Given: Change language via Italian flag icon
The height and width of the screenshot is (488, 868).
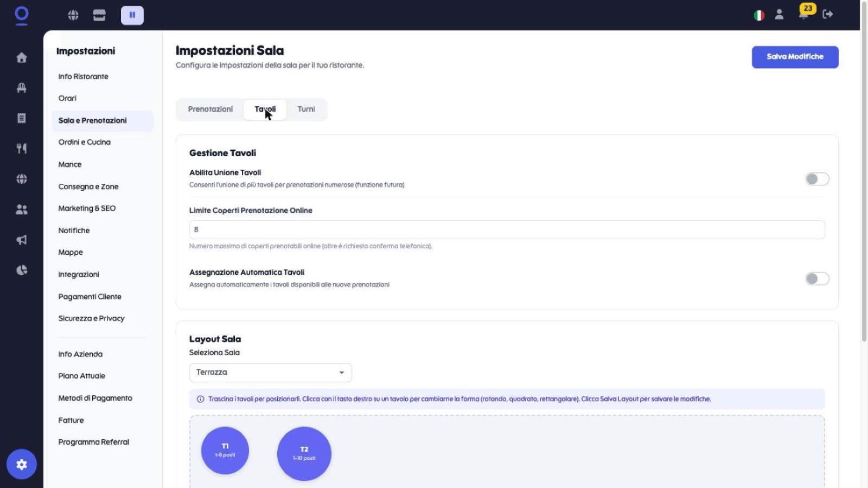Looking at the screenshot, I should tap(759, 15).
